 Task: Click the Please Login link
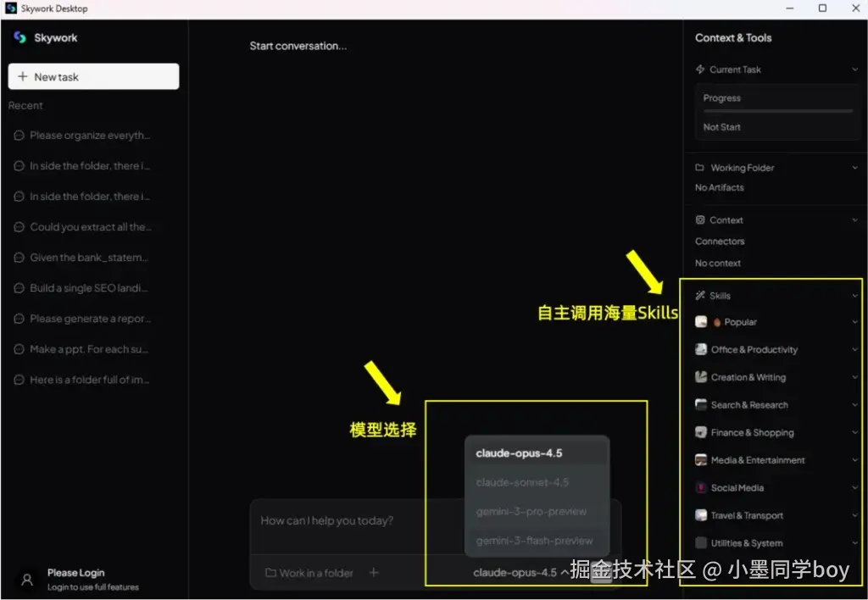pos(75,572)
